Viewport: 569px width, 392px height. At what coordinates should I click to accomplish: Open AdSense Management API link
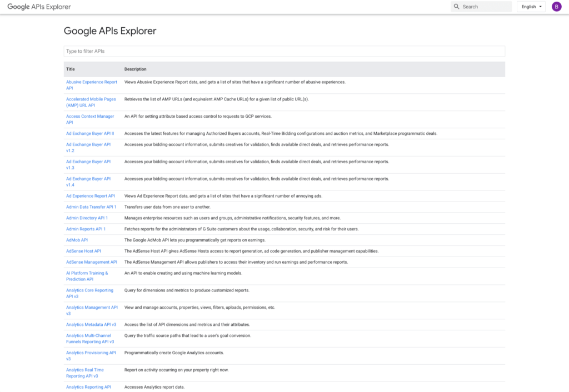91,262
